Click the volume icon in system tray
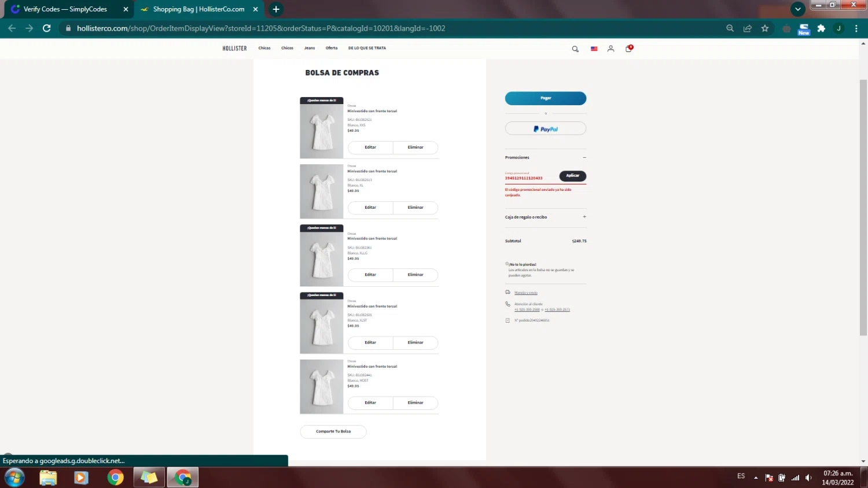The width and height of the screenshot is (868, 488). (809, 478)
